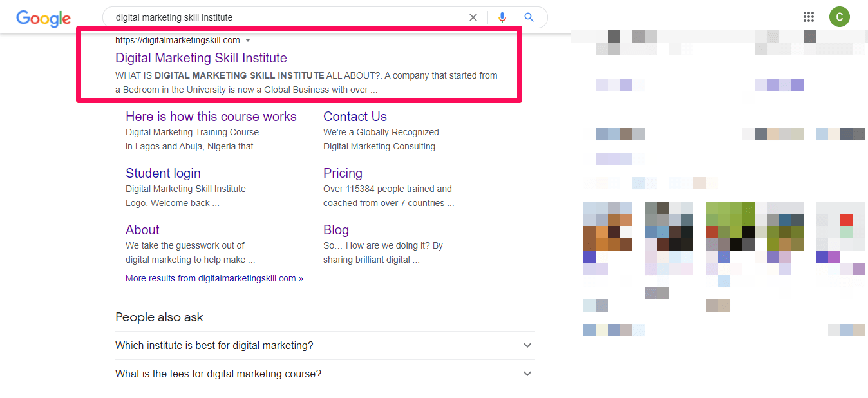The height and width of the screenshot is (398, 868).
Task: Clear the search box with X icon
Action: pyautogui.click(x=473, y=17)
